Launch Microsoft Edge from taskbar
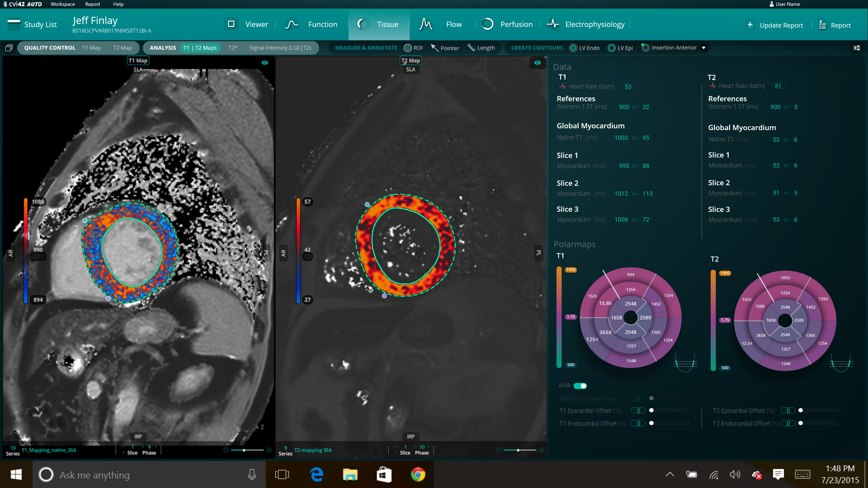Viewport: 868px width, 488px height. click(x=316, y=474)
